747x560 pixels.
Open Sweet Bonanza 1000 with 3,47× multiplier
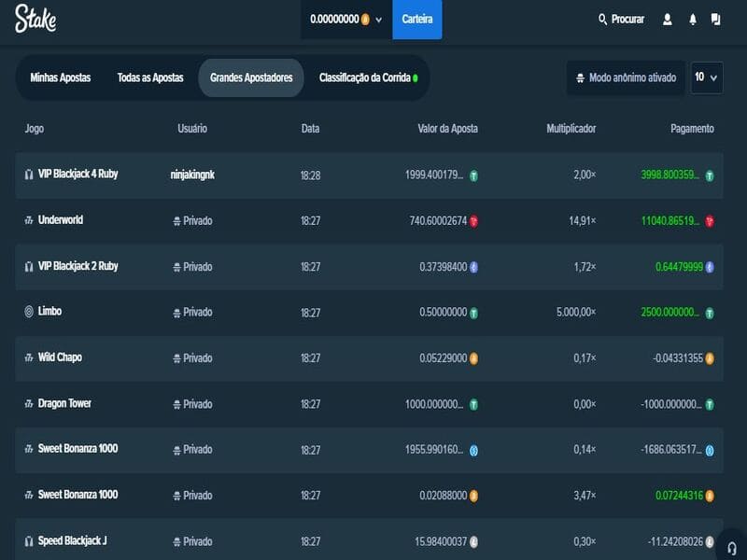[x=78, y=495]
